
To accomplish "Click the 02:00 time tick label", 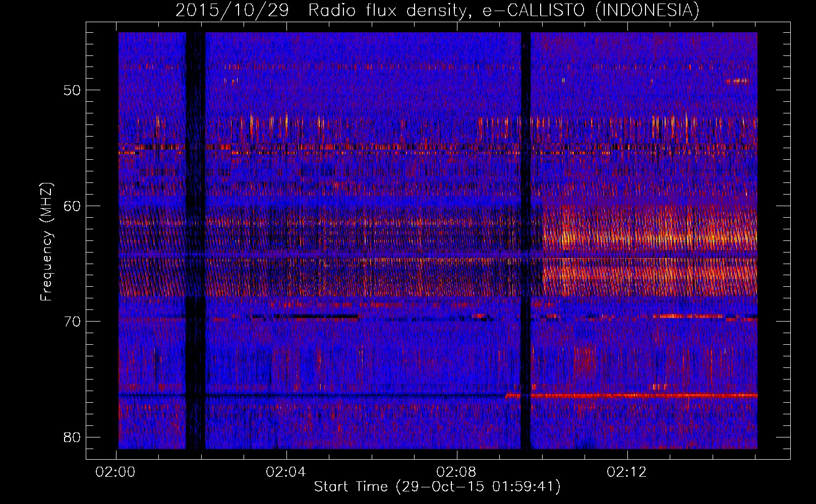I will click(x=116, y=472).
